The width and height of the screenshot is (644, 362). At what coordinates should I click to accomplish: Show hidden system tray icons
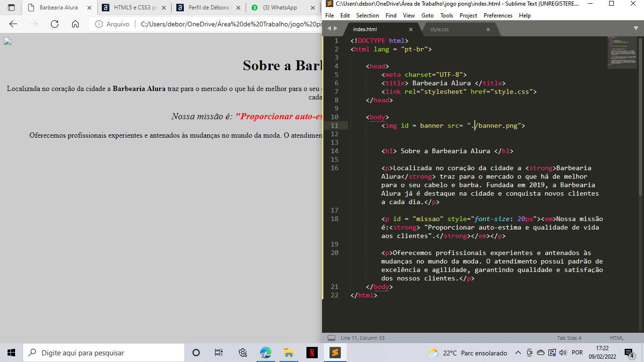pyautogui.click(x=518, y=353)
